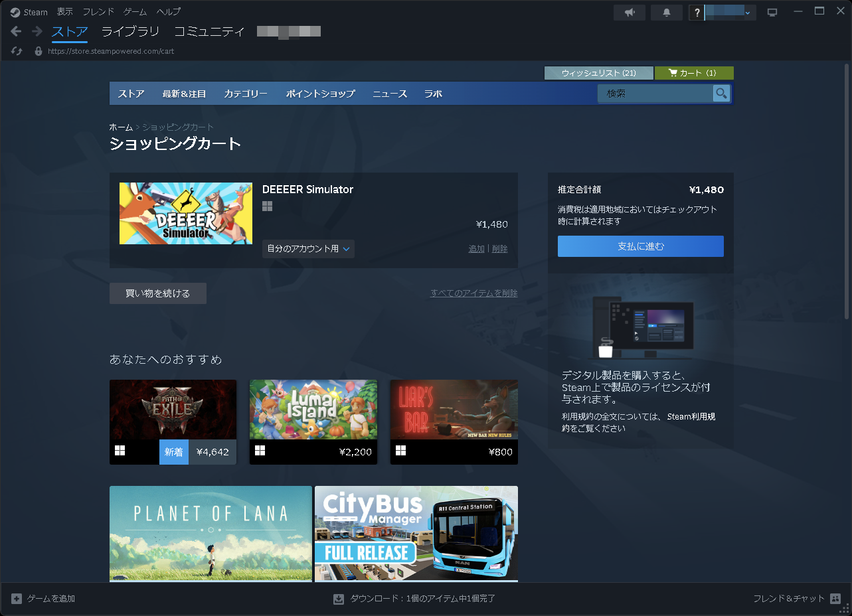
Task: Open downloads from the download status icon
Action: [339, 598]
